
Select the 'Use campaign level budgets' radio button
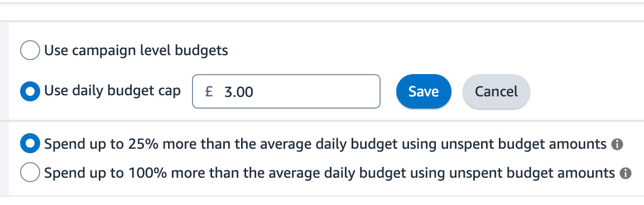[x=30, y=51]
